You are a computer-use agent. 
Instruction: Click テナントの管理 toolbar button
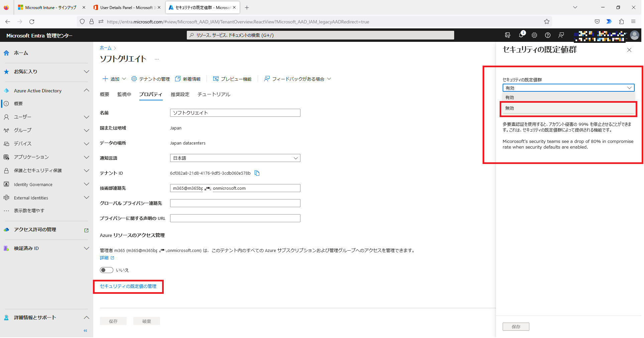[x=151, y=79]
